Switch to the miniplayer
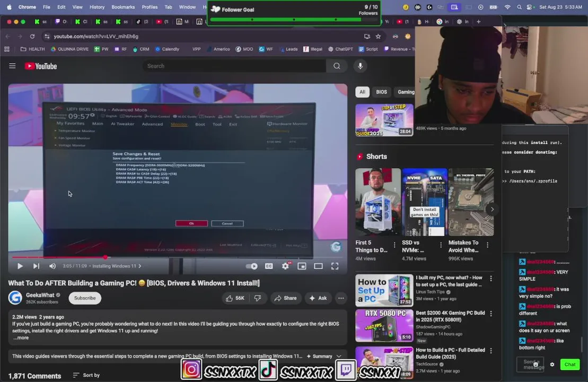This screenshot has width=588, height=382. [x=302, y=266]
